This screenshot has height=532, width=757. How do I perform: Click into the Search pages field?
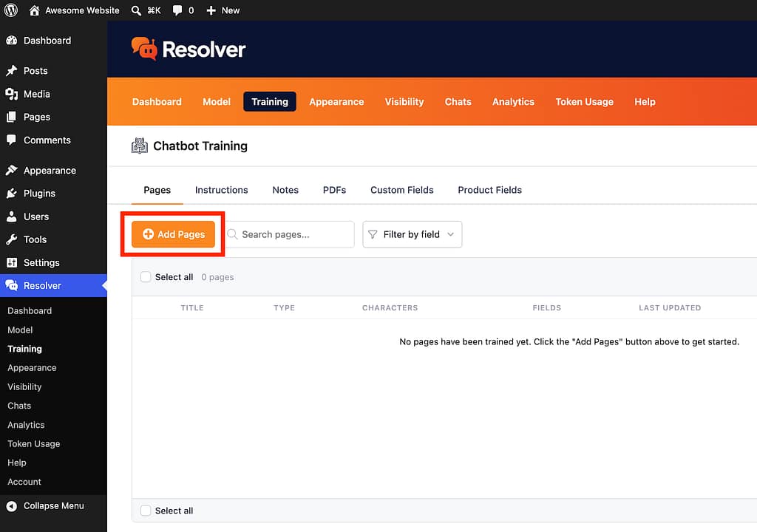pyautogui.click(x=290, y=235)
